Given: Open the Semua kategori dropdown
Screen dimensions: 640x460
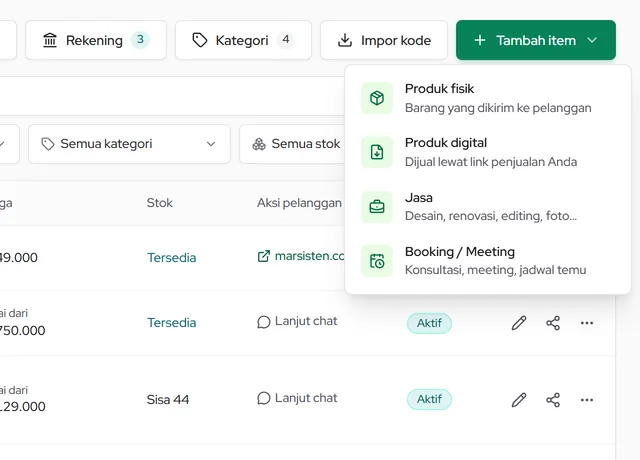Looking at the screenshot, I should pyautogui.click(x=129, y=144).
